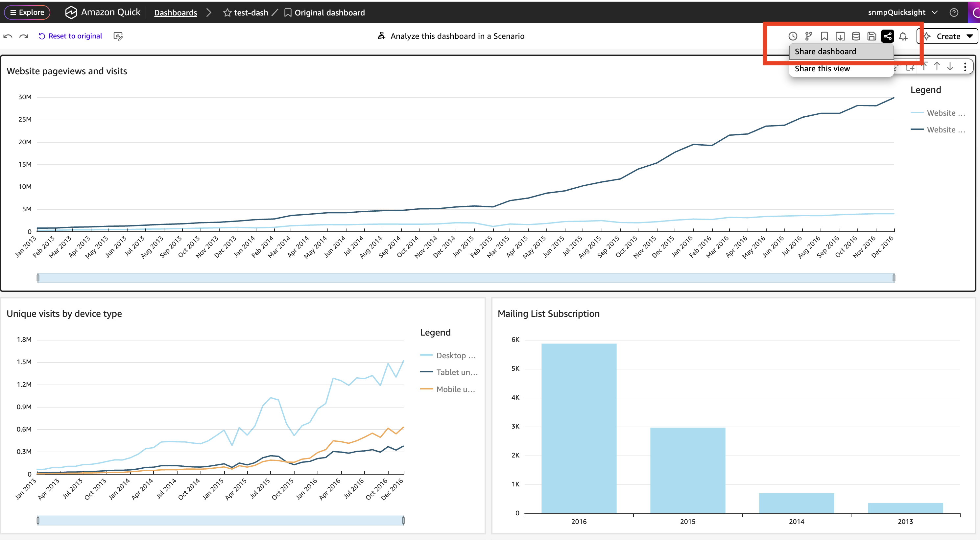This screenshot has width=980, height=540.
Task: Select Share dashboard menu option
Action: [x=842, y=51]
